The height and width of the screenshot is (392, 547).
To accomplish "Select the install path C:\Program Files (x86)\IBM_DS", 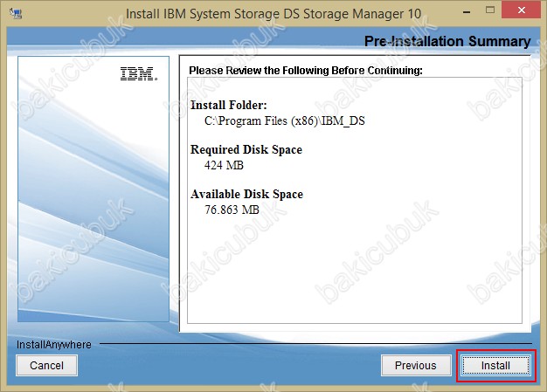I will pyautogui.click(x=284, y=120).
